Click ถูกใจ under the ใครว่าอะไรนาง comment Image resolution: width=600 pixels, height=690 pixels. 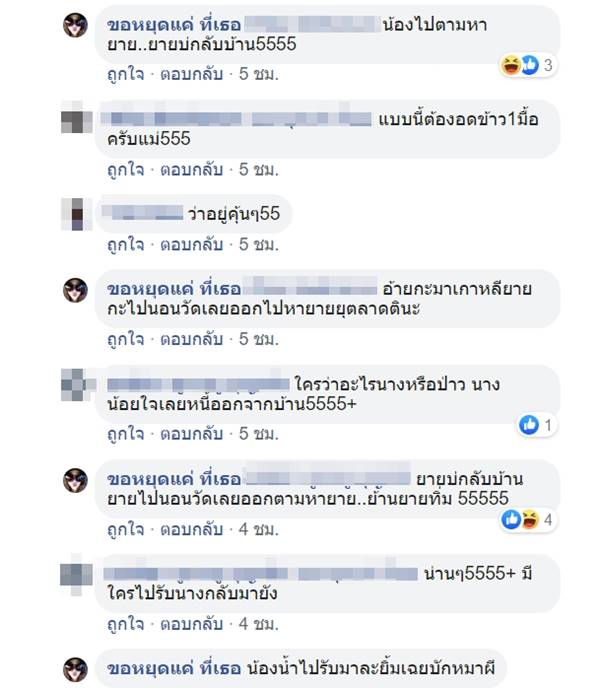[x=125, y=434]
